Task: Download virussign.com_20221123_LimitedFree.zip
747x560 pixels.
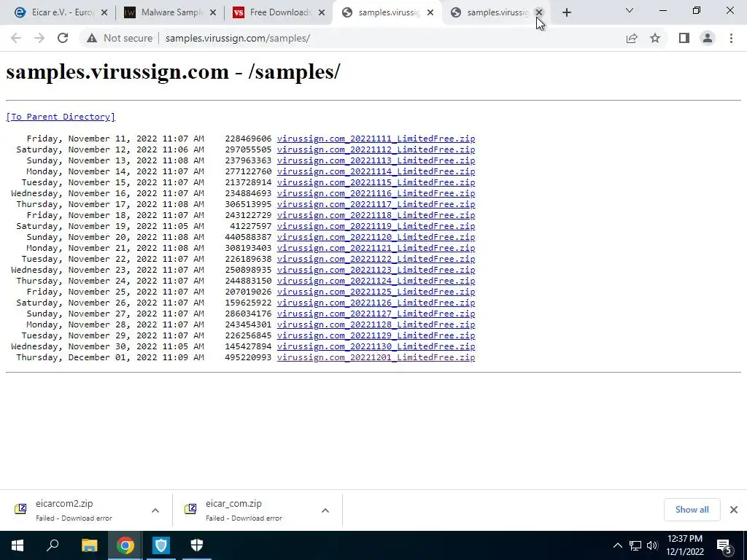Action: click(376, 270)
